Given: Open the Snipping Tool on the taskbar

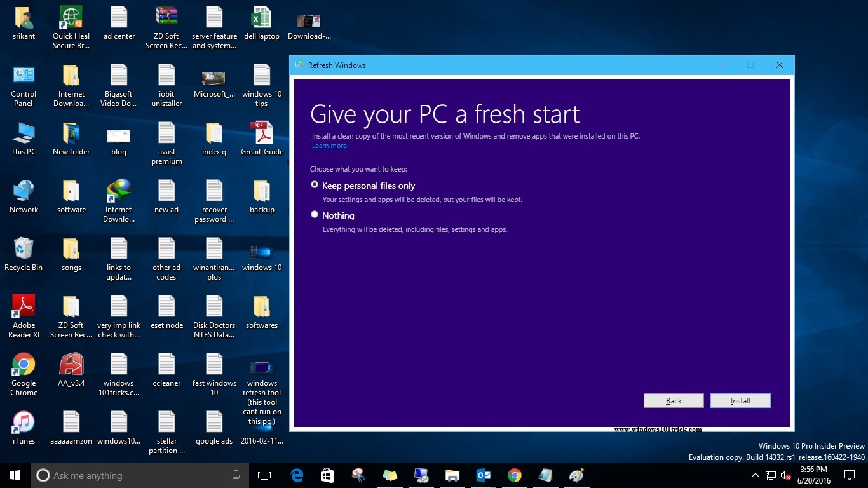Looking at the screenshot, I should [x=358, y=475].
